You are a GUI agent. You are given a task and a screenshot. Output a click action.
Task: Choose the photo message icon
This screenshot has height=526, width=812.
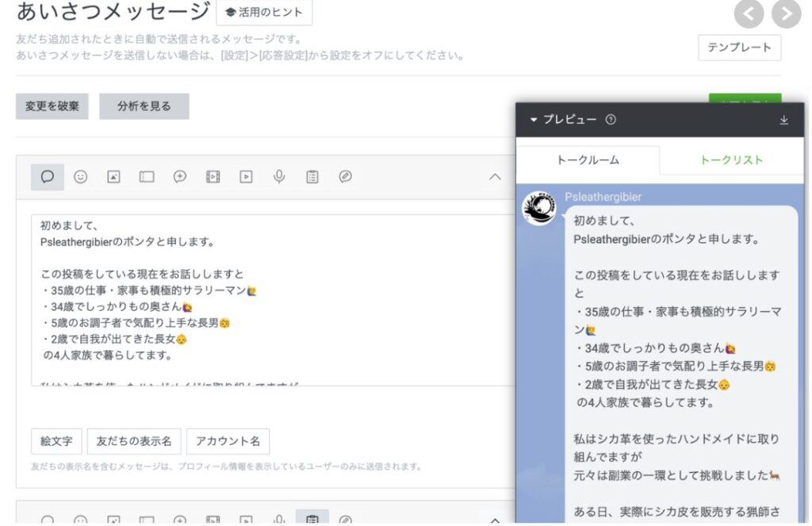[113, 177]
